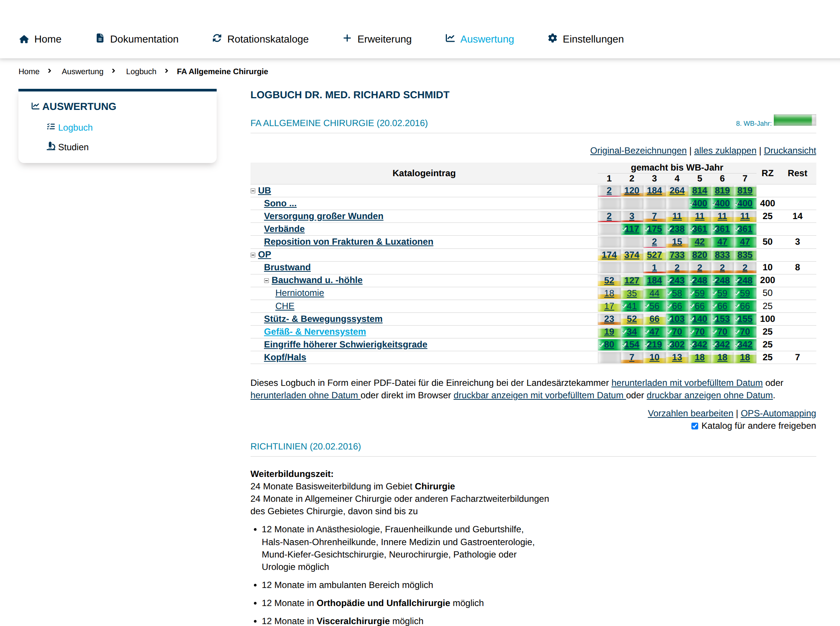Click the Auswertung chart icon in navbar
This screenshot has height=626, width=840.
point(450,38)
